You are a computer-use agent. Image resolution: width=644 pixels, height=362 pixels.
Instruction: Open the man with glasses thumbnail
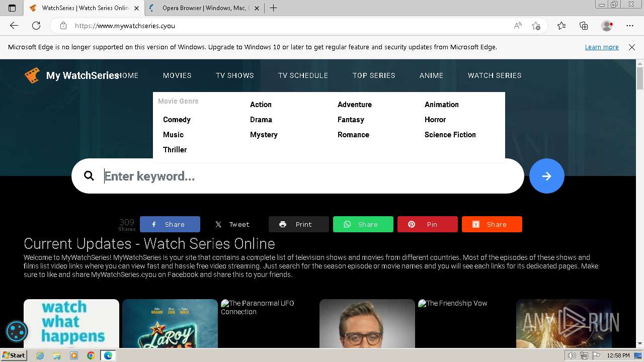(367, 323)
